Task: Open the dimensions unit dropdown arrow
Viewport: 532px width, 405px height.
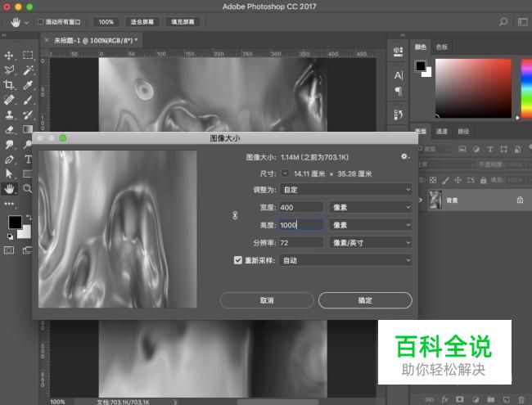Action: [285, 173]
